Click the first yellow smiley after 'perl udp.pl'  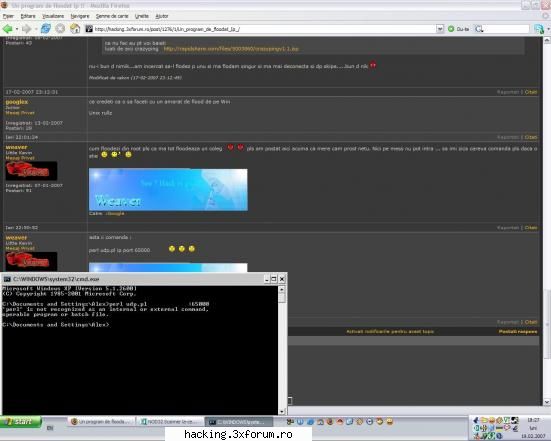point(171,249)
